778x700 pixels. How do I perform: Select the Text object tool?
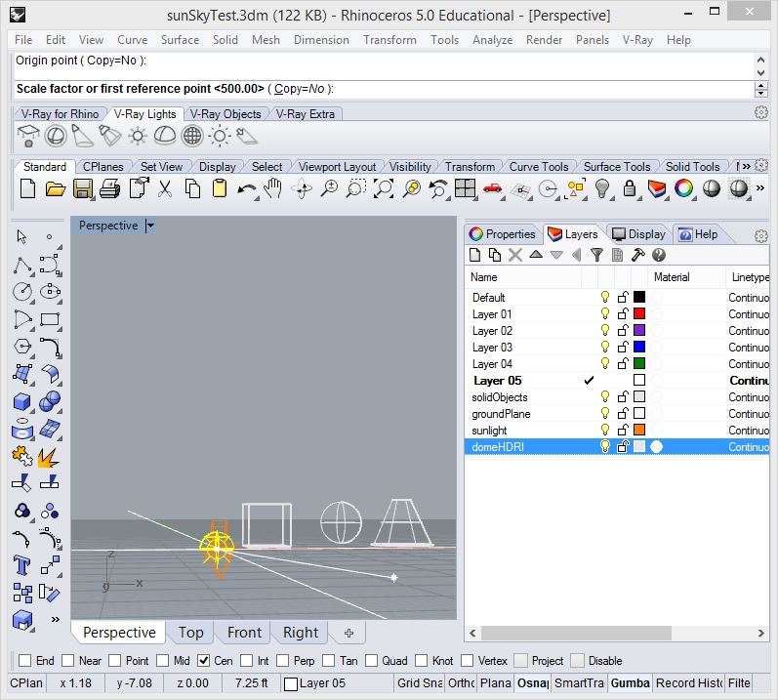22,565
